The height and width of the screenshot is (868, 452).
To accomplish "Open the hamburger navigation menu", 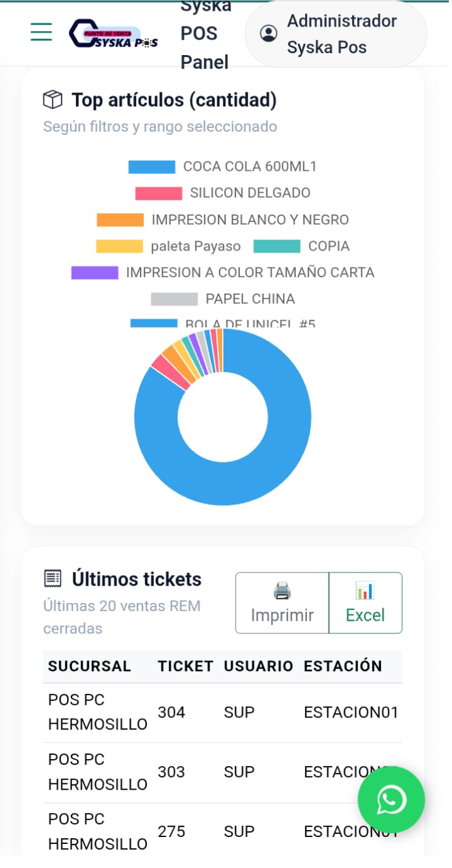I will click(x=40, y=33).
